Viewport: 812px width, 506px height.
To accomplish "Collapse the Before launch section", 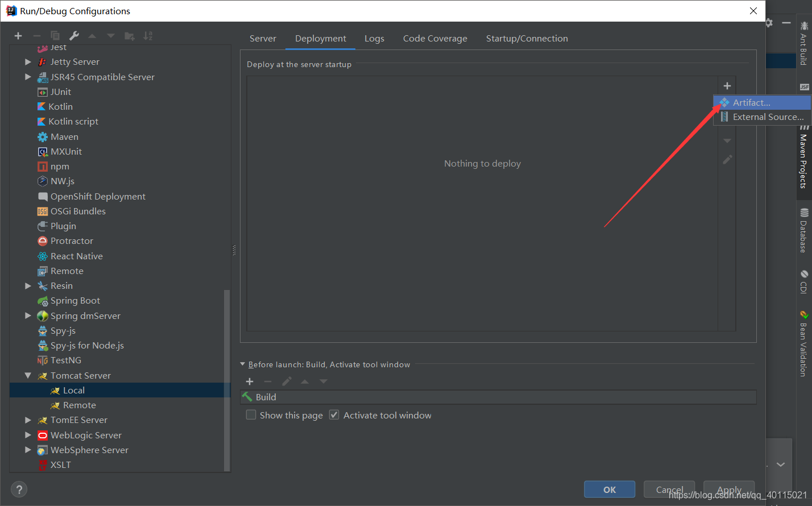I will tap(243, 364).
